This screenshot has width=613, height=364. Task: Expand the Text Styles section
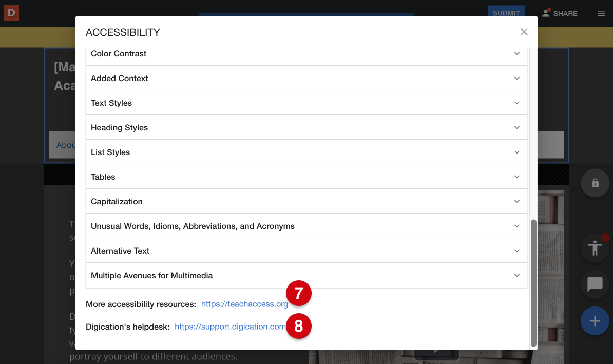pyautogui.click(x=306, y=103)
